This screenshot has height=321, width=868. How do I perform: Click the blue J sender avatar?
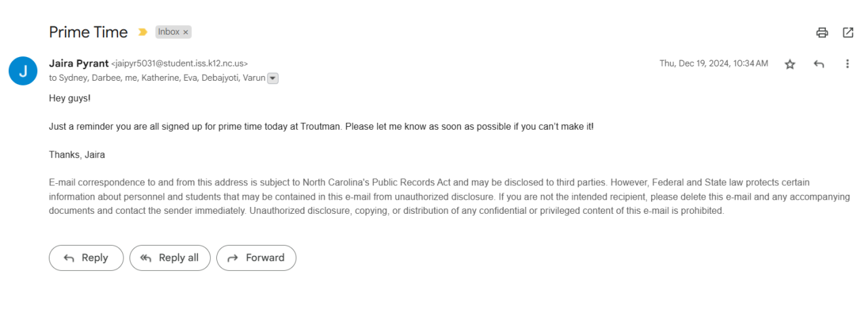23,71
